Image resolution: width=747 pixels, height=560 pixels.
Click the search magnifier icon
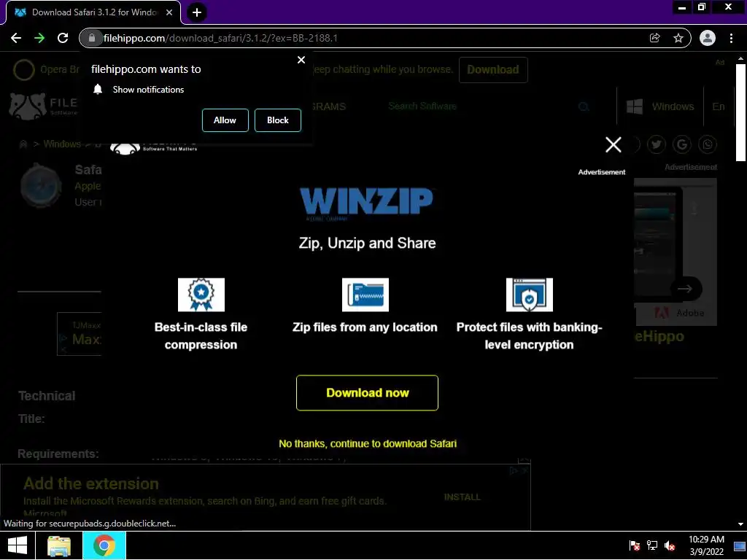click(x=584, y=106)
